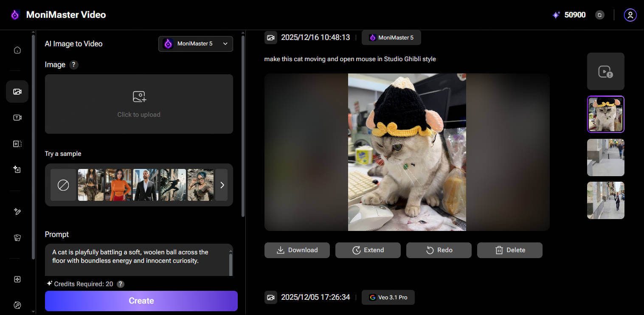Open the video frames tool in sidebar
Image resolution: width=644 pixels, height=315 pixels.
[17, 143]
